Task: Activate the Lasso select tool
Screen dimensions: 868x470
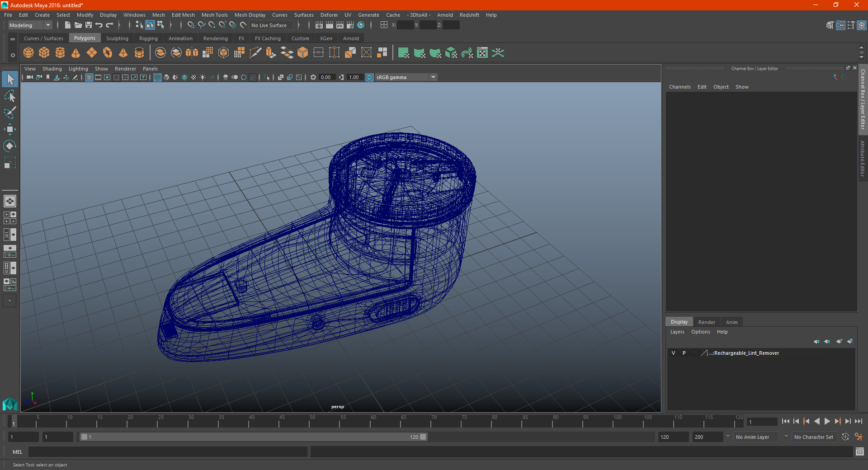Action: coord(10,96)
